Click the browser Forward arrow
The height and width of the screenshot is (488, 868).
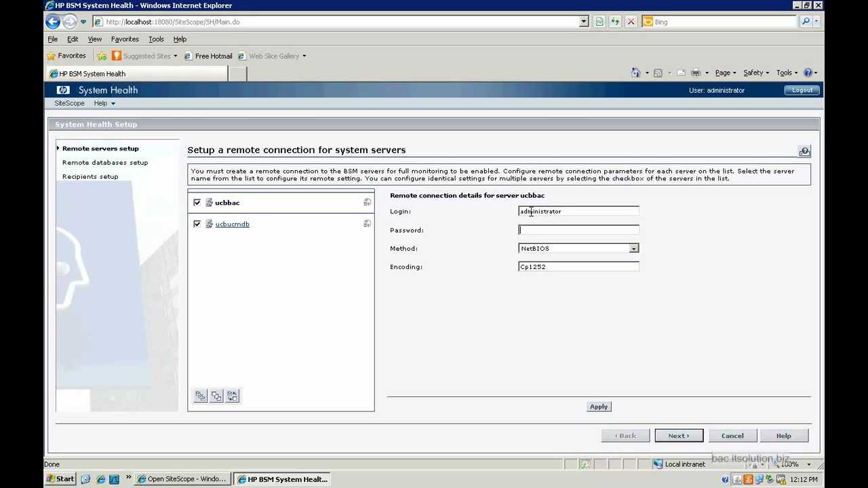tap(69, 22)
